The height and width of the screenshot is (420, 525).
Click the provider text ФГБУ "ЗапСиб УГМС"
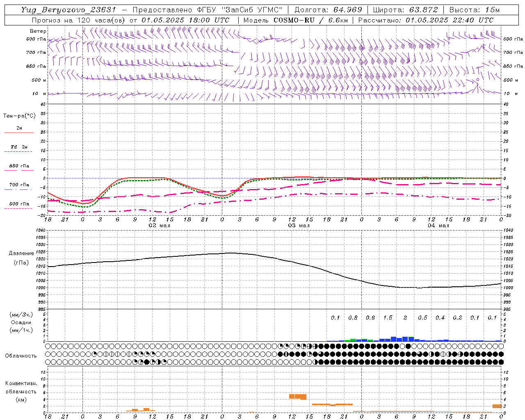point(240,10)
